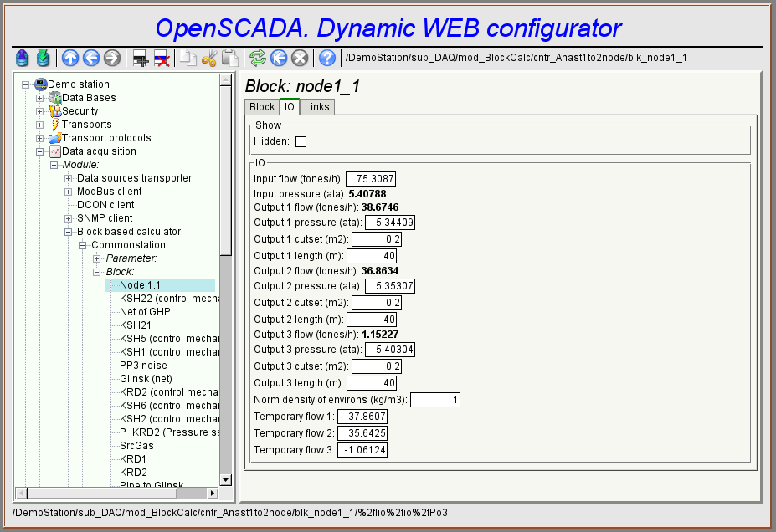Navigate back with the left arrow icon
The width and height of the screenshot is (776, 532).
[x=91, y=58]
